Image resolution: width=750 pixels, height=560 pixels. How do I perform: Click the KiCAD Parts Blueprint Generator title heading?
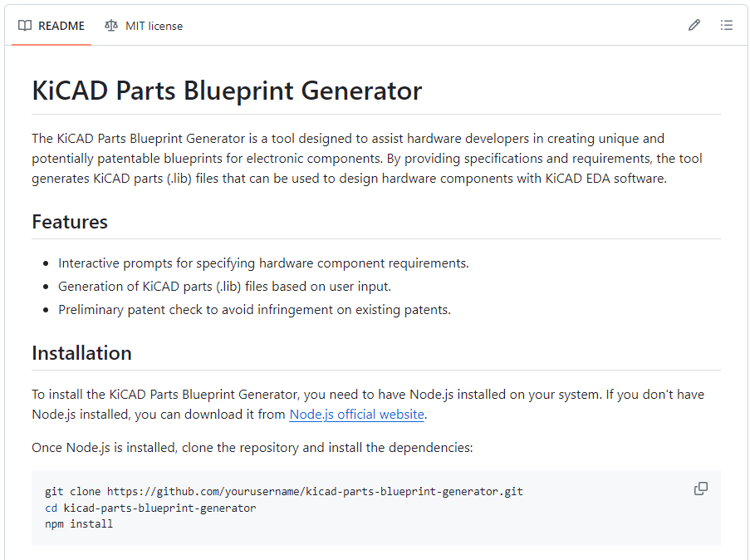227,91
